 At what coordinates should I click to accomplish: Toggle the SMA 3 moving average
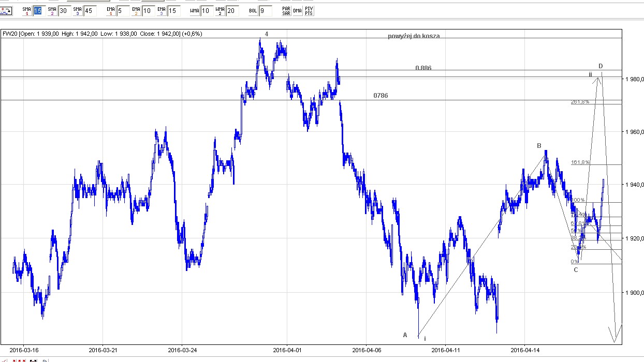(x=77, y=11)
